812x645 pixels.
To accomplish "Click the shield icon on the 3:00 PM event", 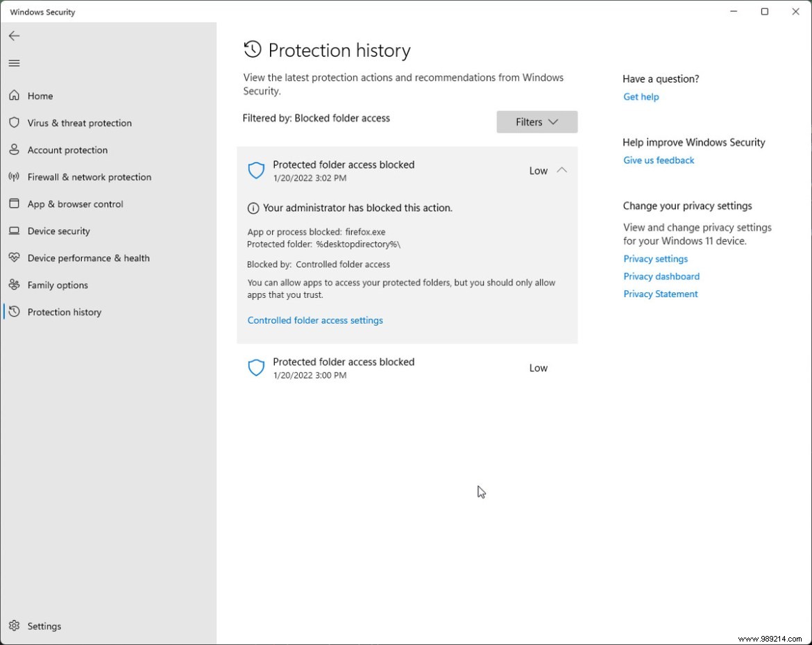I will click(256, 367).
